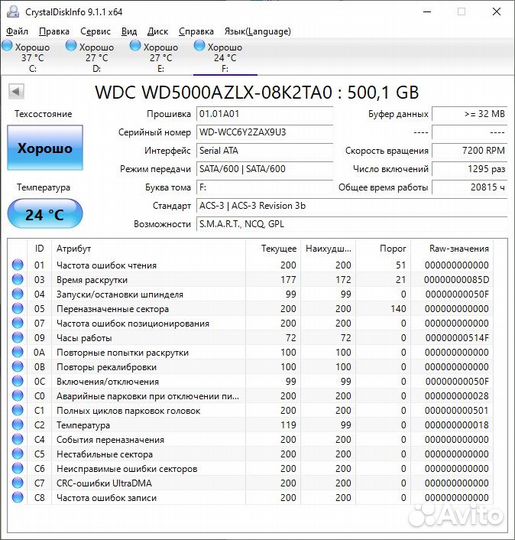Viewport: 515px width, 540px height.
Task: Click the blue Хорошо health status button
Action: coord(45,148)
